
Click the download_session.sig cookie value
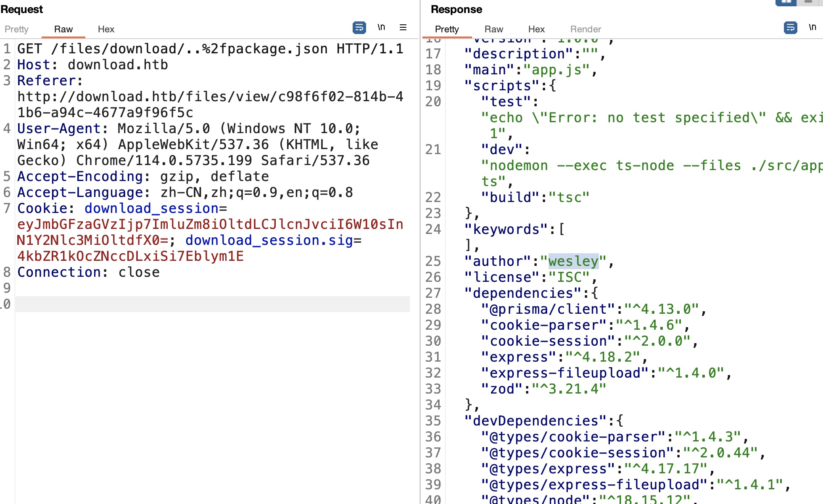click(130, 256)
